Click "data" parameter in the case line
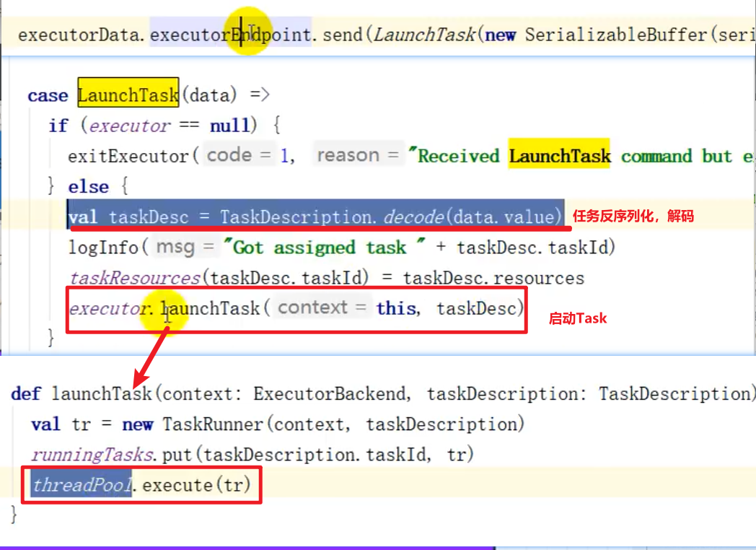756x550 pixels. coord(209,95)
